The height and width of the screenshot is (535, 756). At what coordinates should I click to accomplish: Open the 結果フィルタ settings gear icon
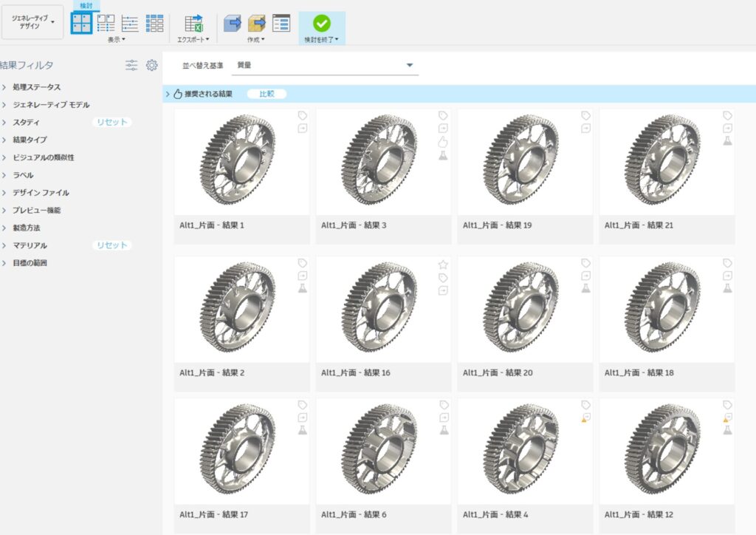(x=152, y=65)
